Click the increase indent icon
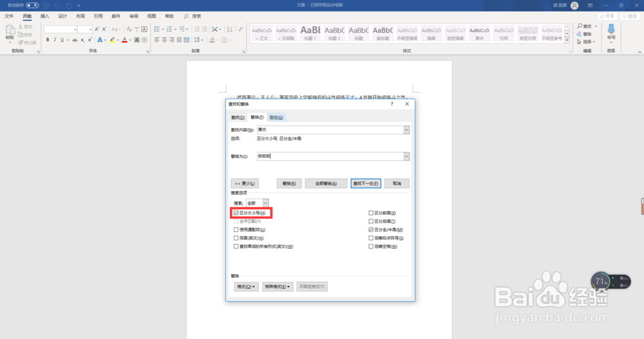The image size is (644, 339). pos(205,29)
